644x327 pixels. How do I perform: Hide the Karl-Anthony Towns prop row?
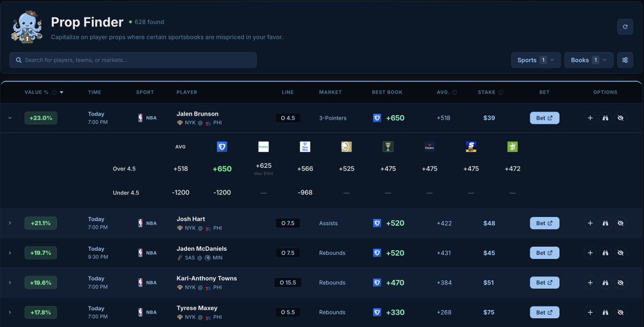[x=620, y=283]
